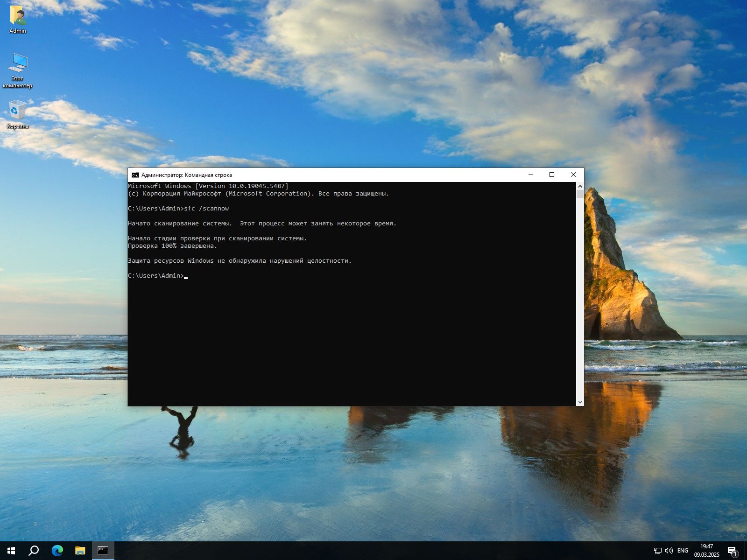Select the Корзина recycle bin icon

tap(18, 114)
